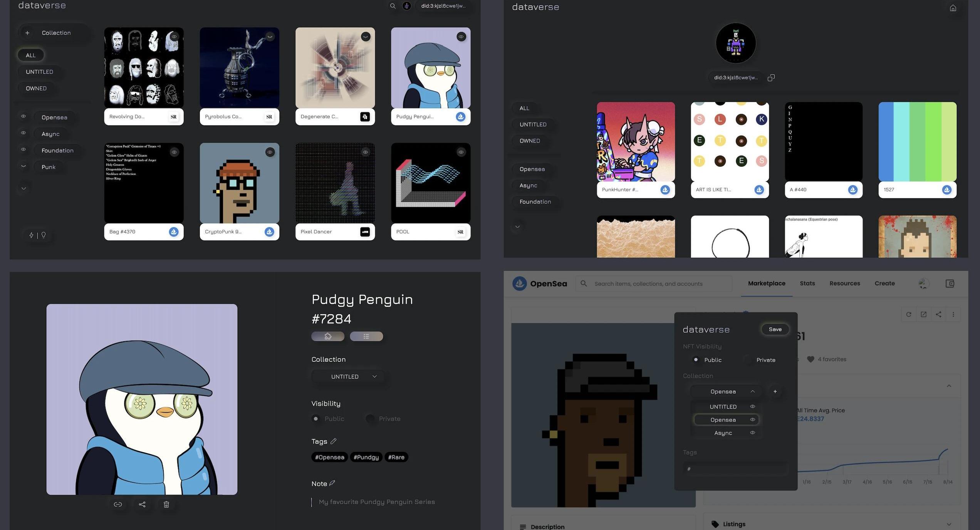Click the Save button in dataverse popup
This screenshot has width=980, height=530.
click(775, 329)
